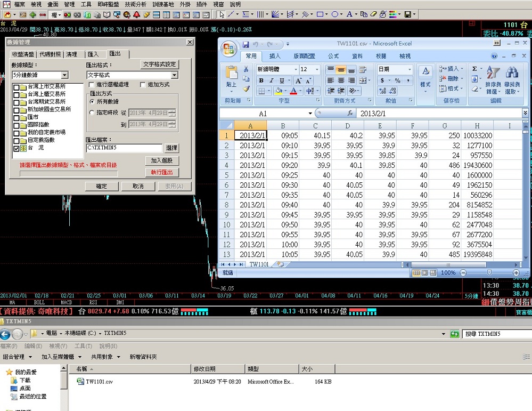Click the 執行匯出 button
Screen dimensions: 532x411
pos(162,172)
